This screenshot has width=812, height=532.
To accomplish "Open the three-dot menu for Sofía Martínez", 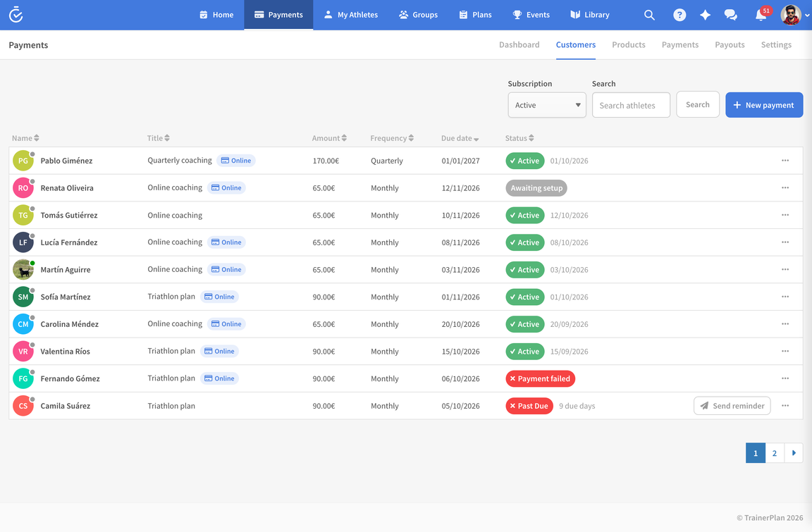I will [785, 297].
